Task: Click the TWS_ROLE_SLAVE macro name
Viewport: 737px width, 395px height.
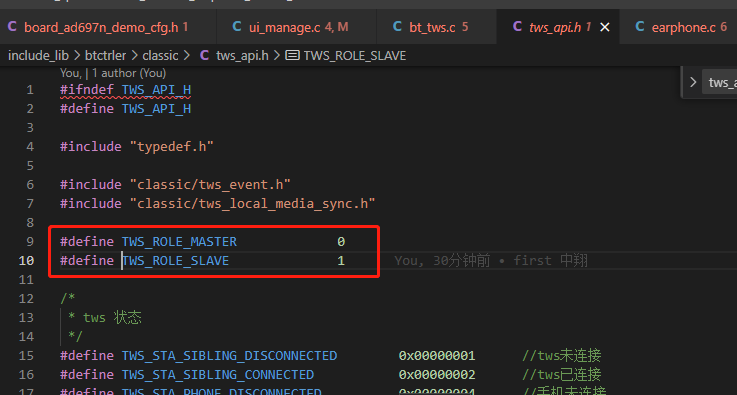Action: [x=176, y=261]
